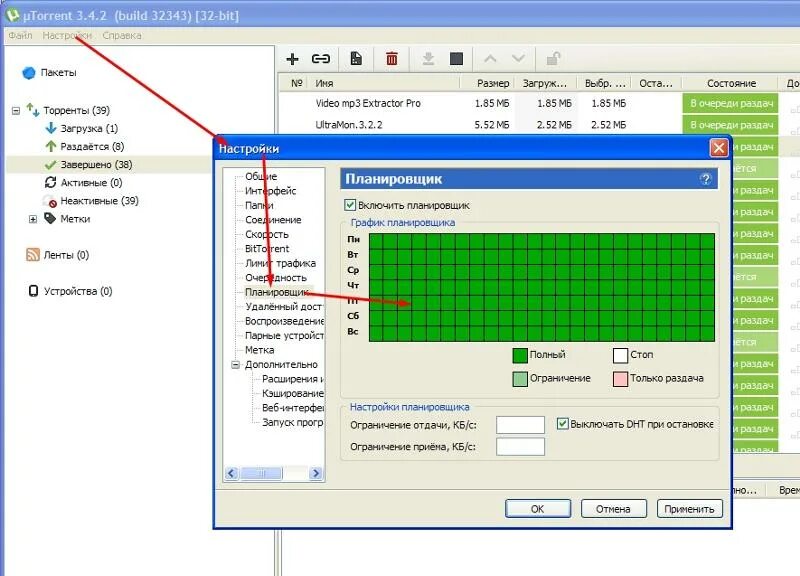The width and height of the screenshot is (800, 576).
Task: Click the OK button in Настройки
Action: [x=538, y=509]
